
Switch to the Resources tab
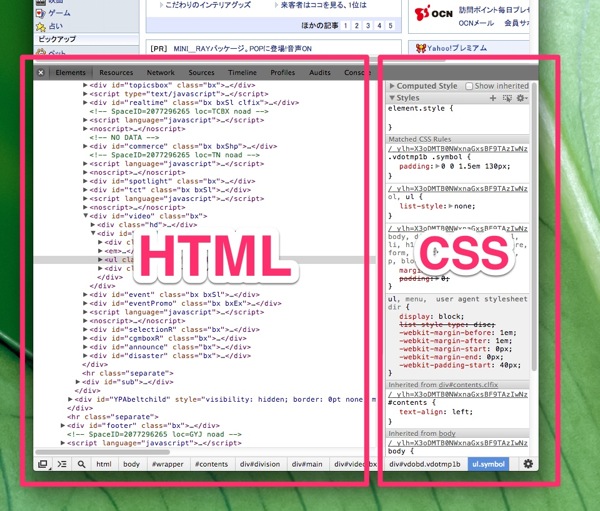pyautogui.click(x=116, y=72)
